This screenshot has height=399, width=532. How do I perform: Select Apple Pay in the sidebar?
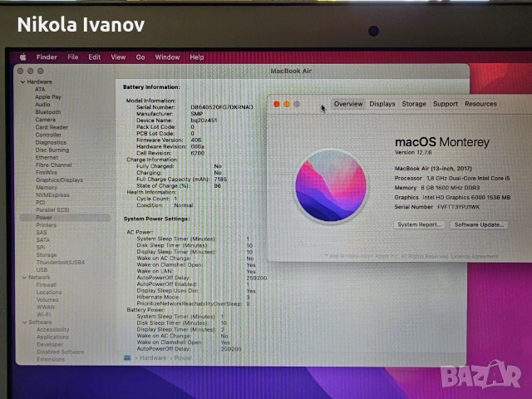48,96
